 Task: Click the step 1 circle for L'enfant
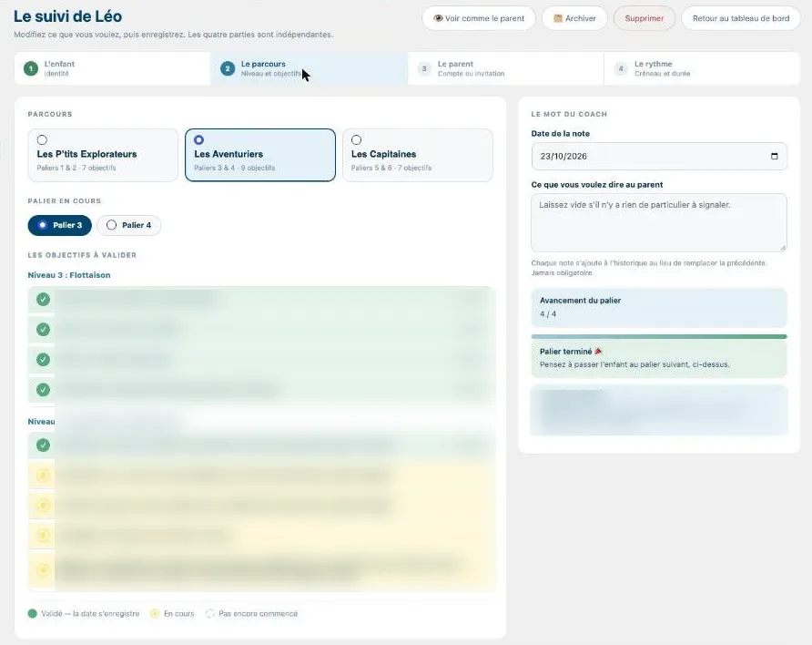pyautogui.click(x=31, y=68)
